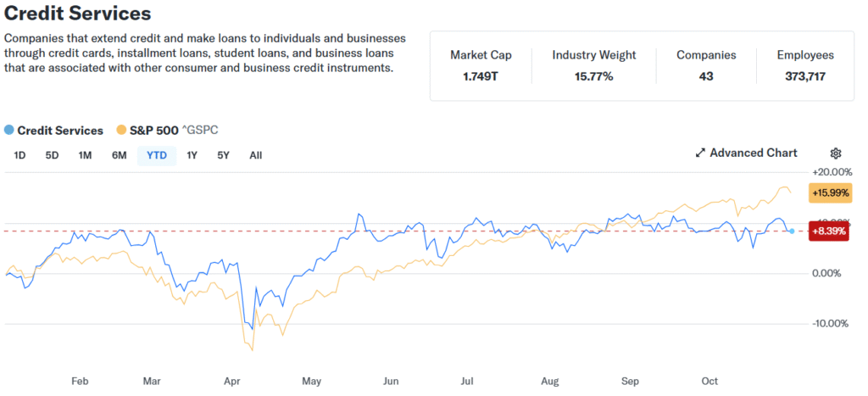Click the +15.99% S&P 500 value badge

click(830, 193)
